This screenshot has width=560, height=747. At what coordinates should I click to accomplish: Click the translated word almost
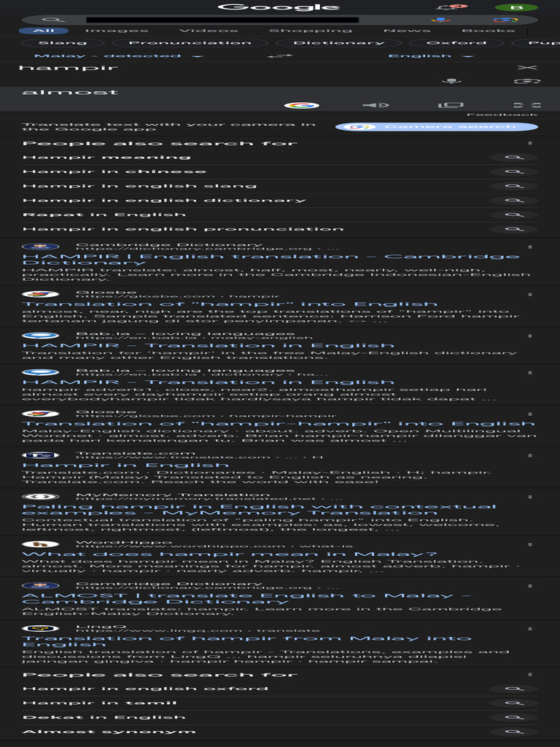[x=70, y=92]
